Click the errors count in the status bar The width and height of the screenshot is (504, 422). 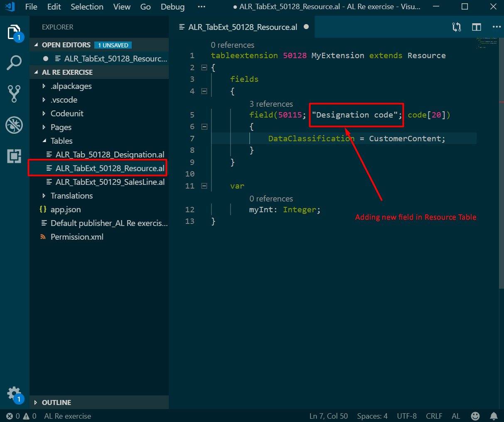(13, 416)
